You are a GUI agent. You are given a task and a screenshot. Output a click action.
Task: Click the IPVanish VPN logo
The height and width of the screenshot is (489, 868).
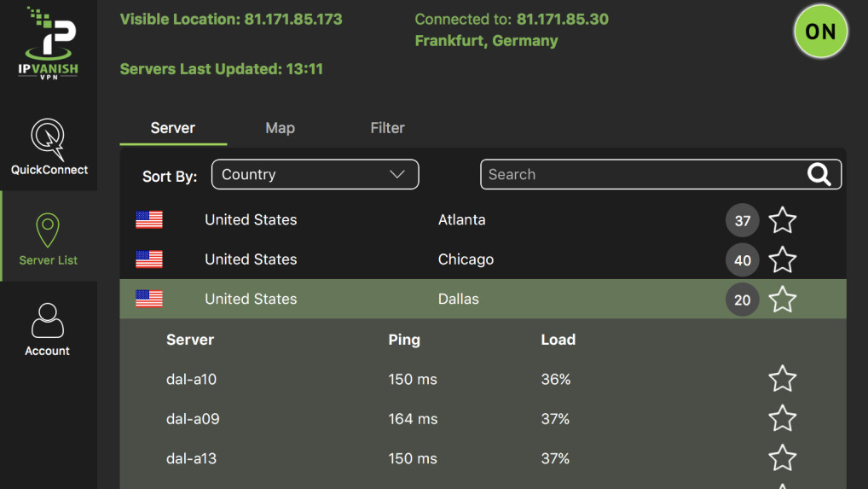coord(49,44)
